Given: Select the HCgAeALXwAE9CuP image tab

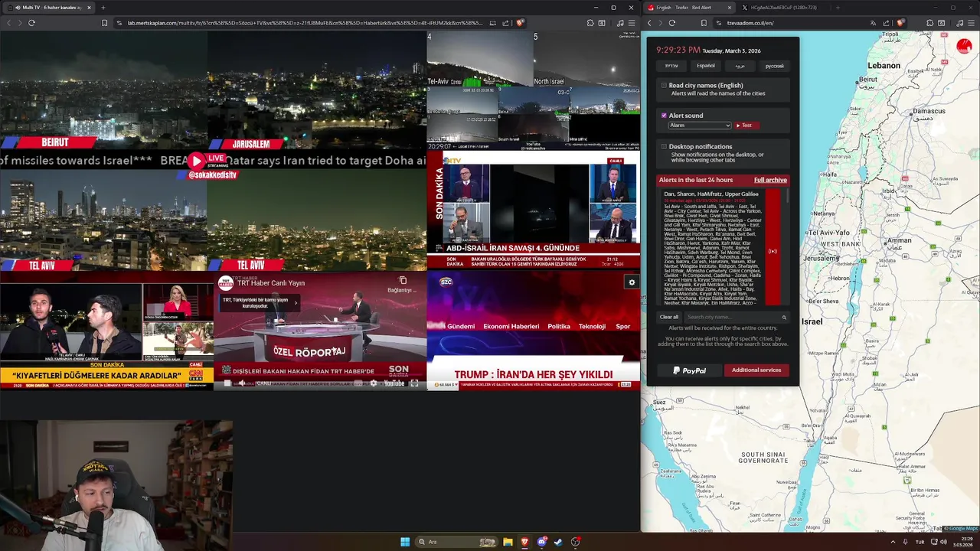Looking at the screenshot, I should point(782,8).
